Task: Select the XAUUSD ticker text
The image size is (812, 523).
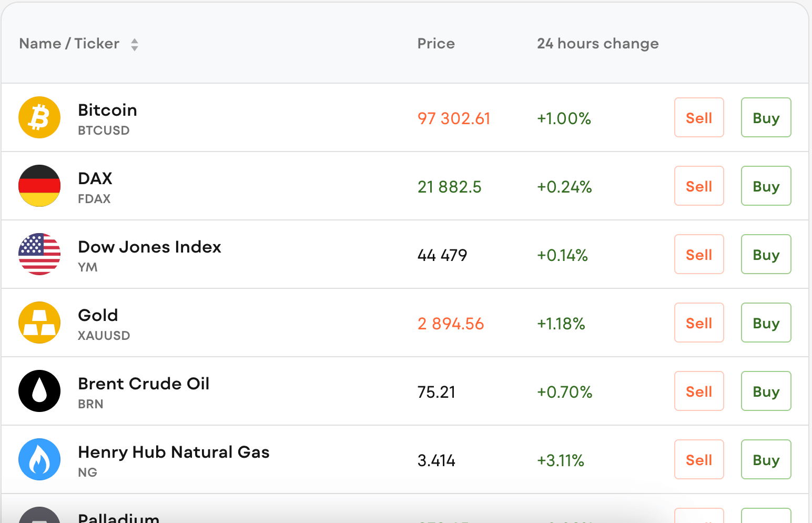Action: 104,336
